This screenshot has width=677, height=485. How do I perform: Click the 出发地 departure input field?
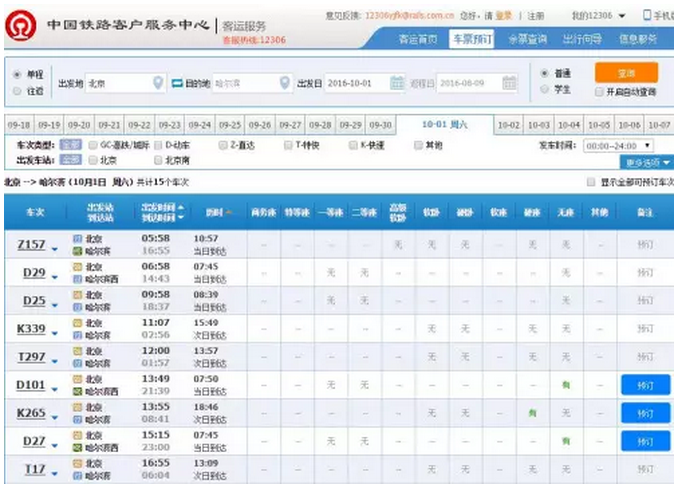(118, 83)
